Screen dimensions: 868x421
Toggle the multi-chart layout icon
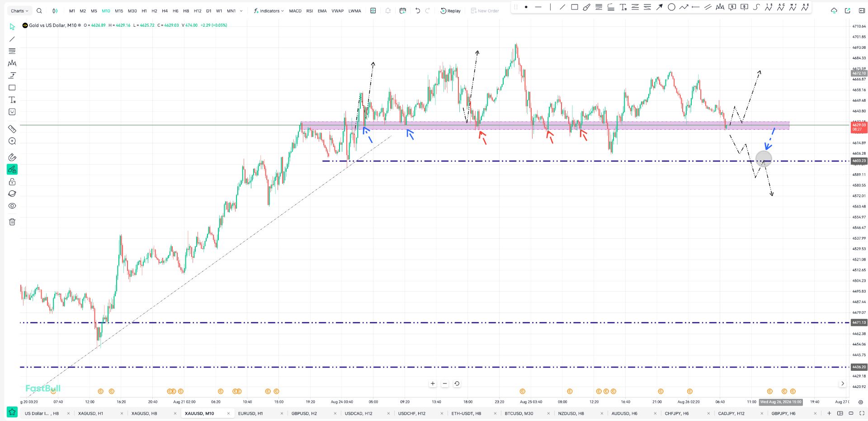coord(840,413)
